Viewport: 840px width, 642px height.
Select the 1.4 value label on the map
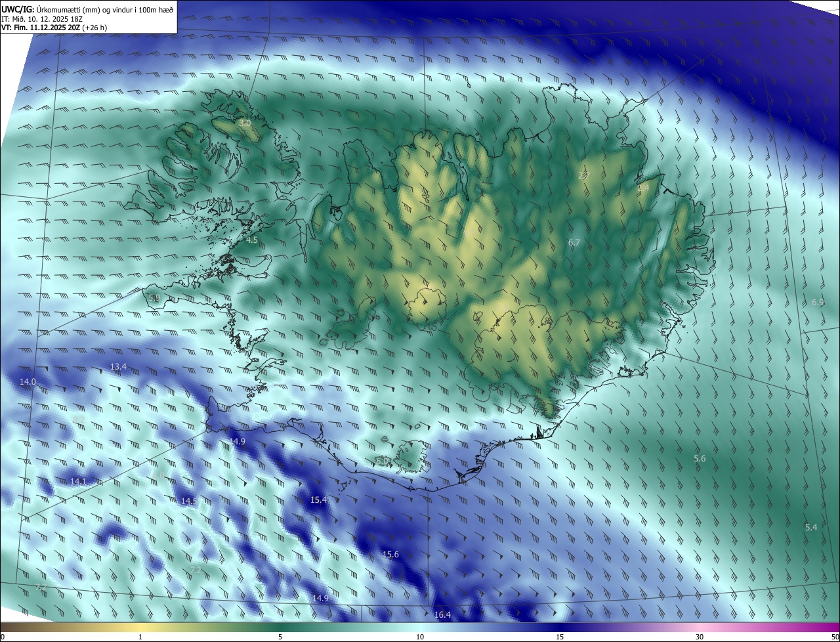(x=643, y=188)
